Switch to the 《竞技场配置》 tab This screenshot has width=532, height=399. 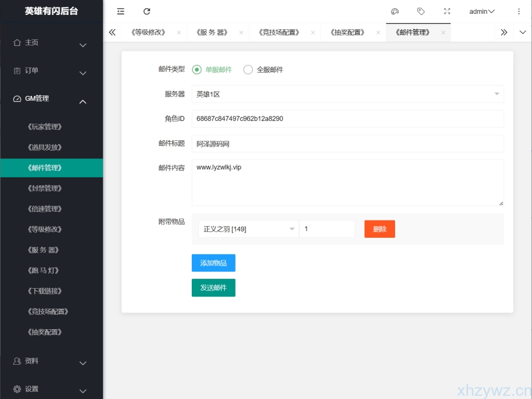pos(279,33)
